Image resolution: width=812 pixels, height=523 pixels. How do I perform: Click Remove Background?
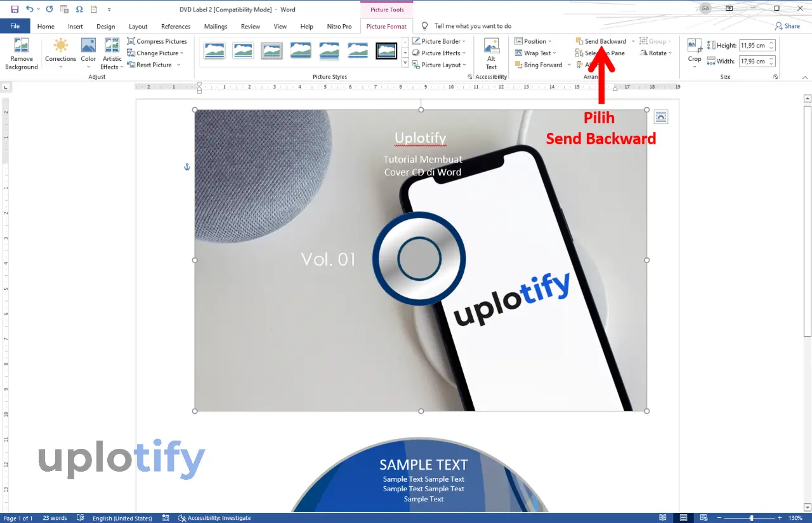(x=22, y=54)
